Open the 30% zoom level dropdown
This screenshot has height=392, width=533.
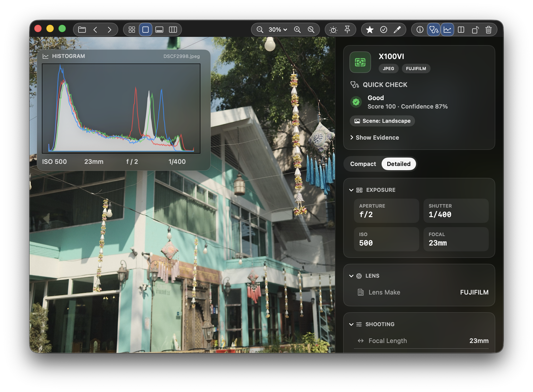(276, 30)
